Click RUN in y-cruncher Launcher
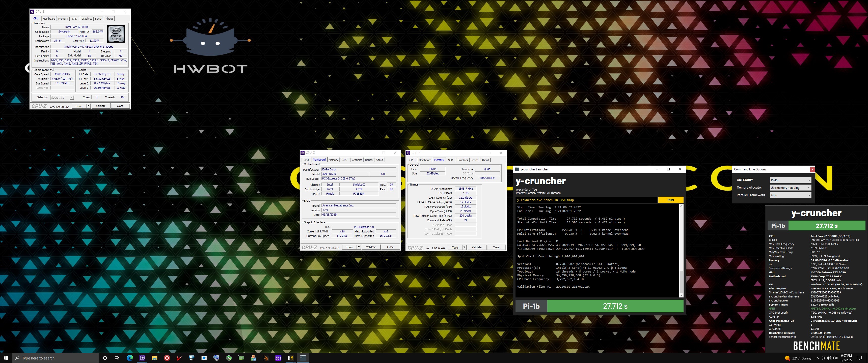 [x=670, y=200]
